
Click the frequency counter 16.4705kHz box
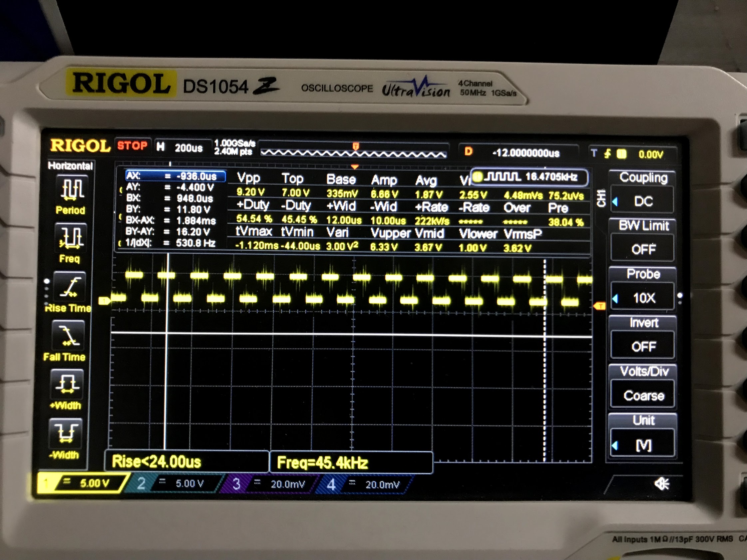(530, 176)
